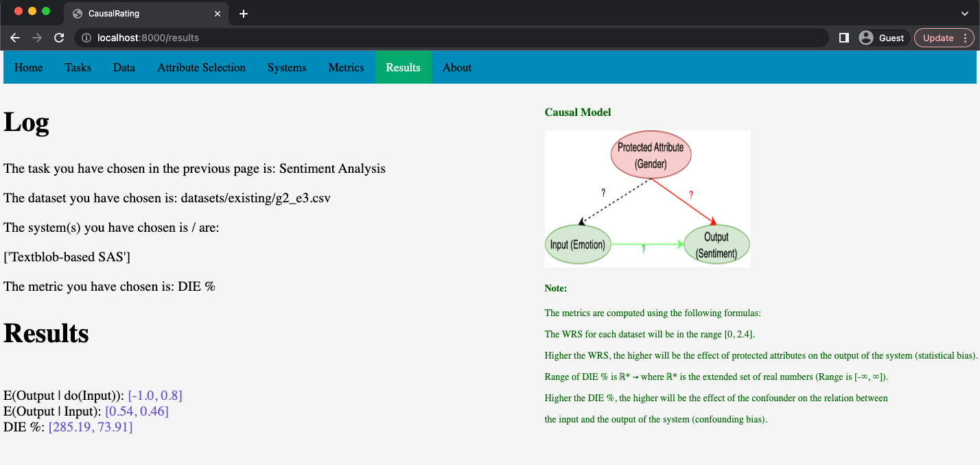980x465 pixels.
Task: Click the browser forward arrow
Action: (37, 38)
